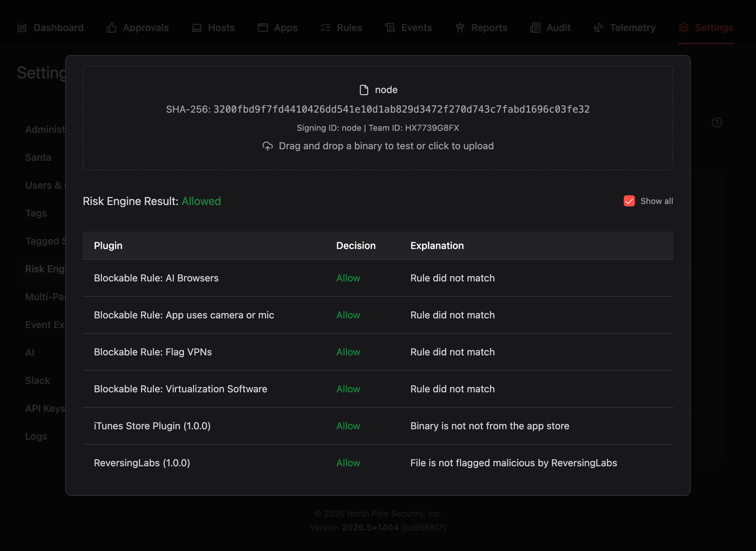Image resolution: width=756 pixels, height=551 pixels.
Task: Open the Dashboard tab
Action: tap(51, 28)
